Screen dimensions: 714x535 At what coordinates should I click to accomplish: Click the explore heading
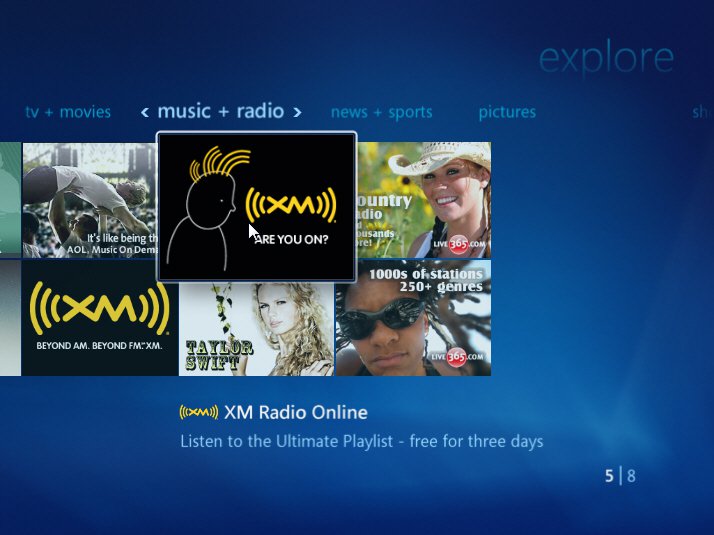point(606,58)
